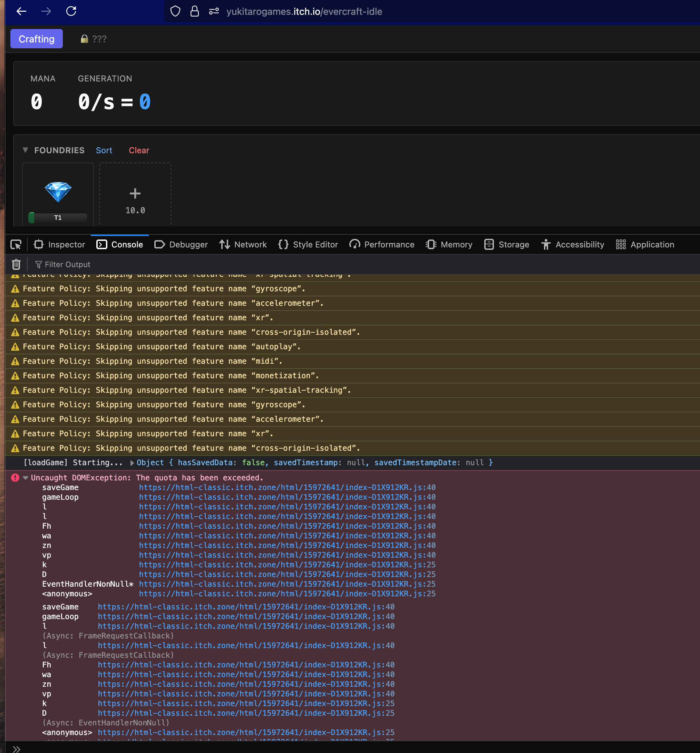
Task: Add a new foundry with plus slot
Action: (135, 194)
